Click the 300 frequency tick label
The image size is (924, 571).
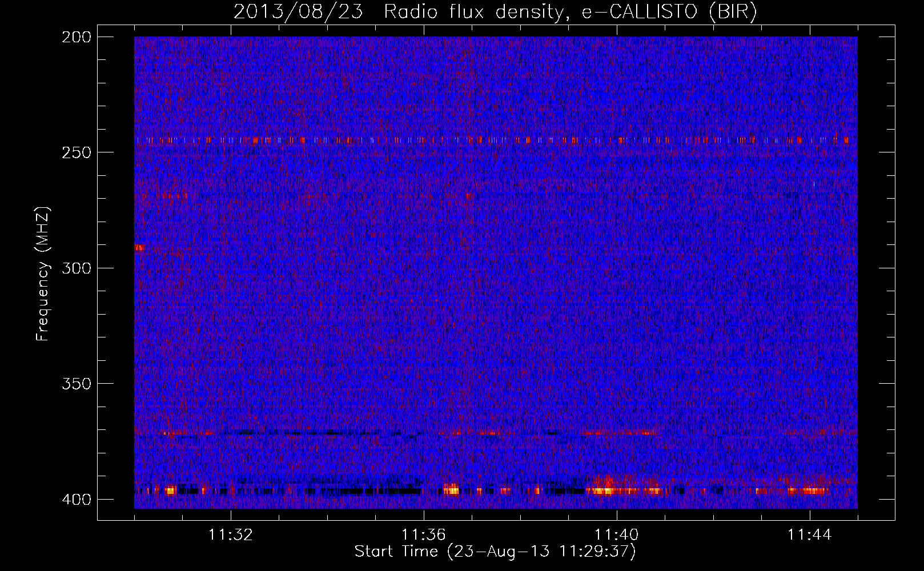pyautogui.click(x=76, y=268)
